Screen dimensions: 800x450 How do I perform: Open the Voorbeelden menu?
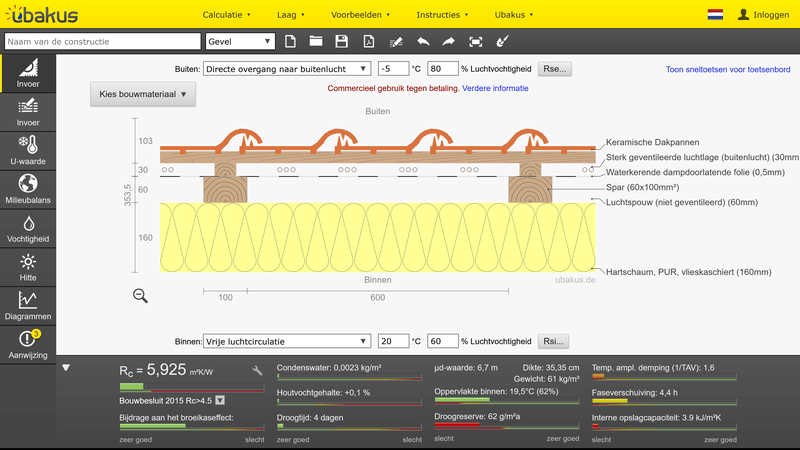[x=361, y=15]
